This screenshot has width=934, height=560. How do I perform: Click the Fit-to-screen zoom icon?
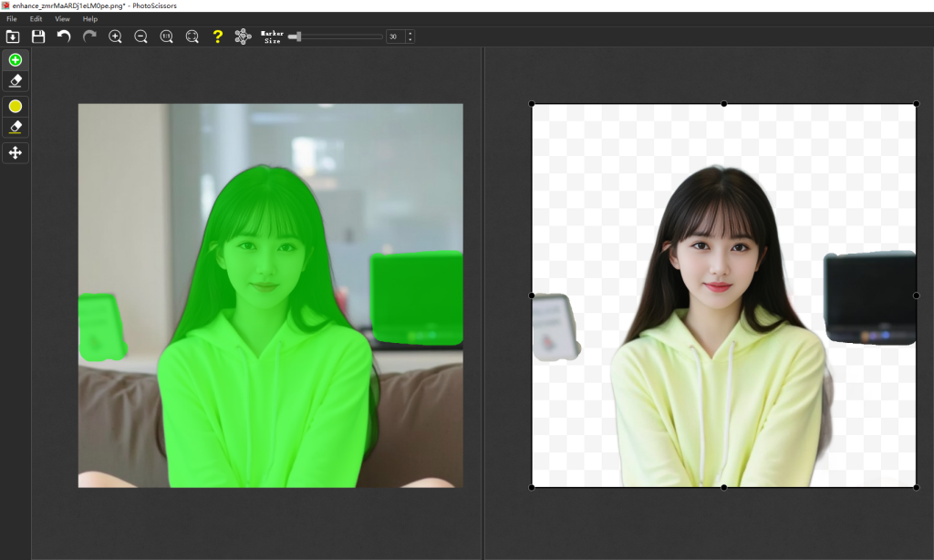pos(192,36)
